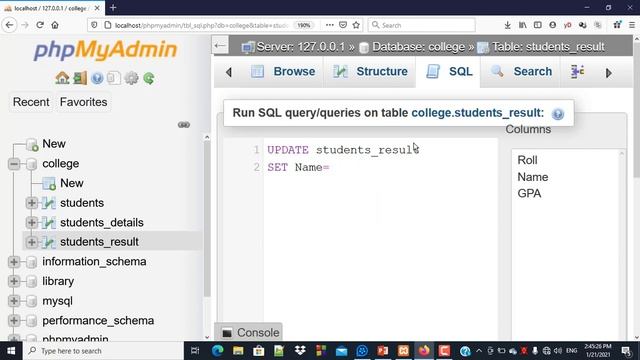Click the Pocket save icon in address bar
This screenshot has height=360, width=640.
point(343,25)
